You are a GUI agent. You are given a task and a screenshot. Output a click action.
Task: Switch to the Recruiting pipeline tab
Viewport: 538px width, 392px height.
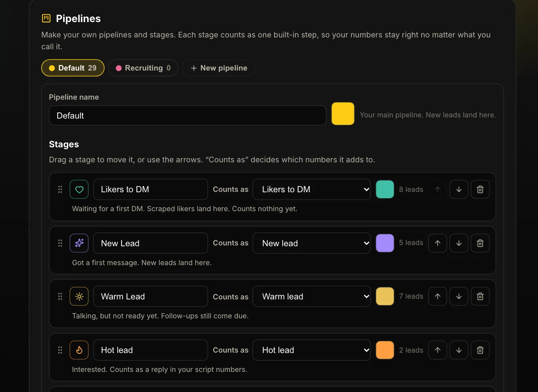pyautogui.click(x=143, y=68)
